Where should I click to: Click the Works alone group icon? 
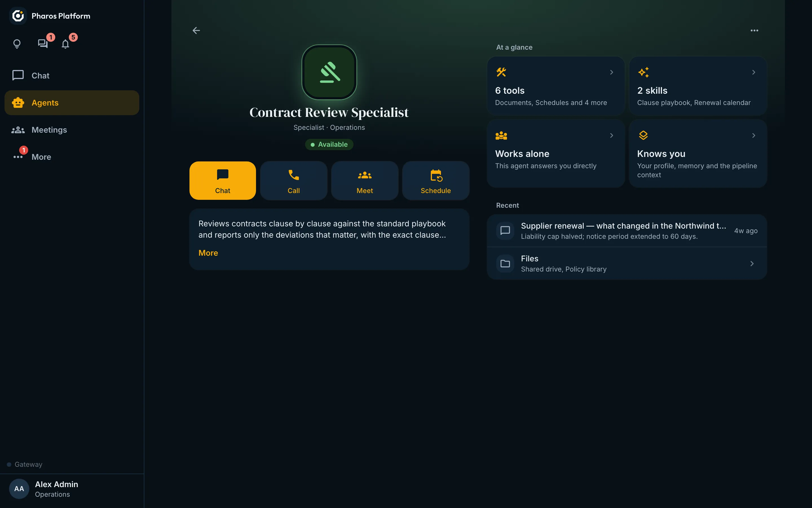[x=501, y=135]
